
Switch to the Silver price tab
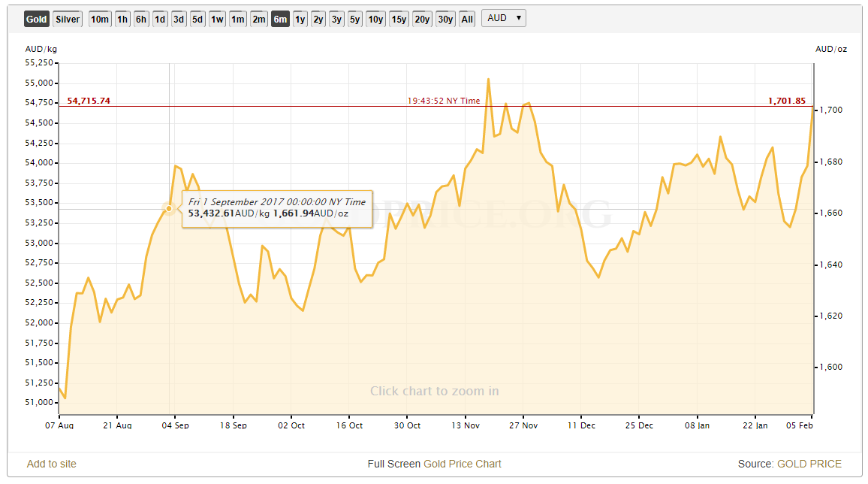[x=68, y=19]
